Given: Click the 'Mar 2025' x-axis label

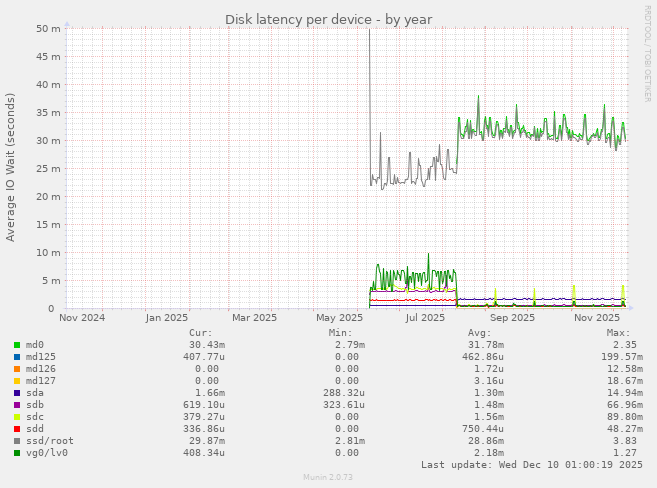Looking at the screenshot, I should click(x=254, y=318).
